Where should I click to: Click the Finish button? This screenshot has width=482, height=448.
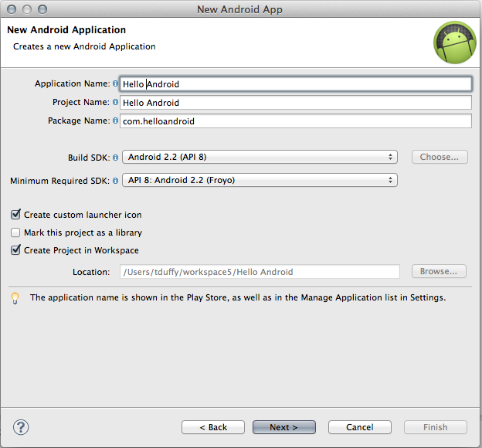tap(436, 427)
